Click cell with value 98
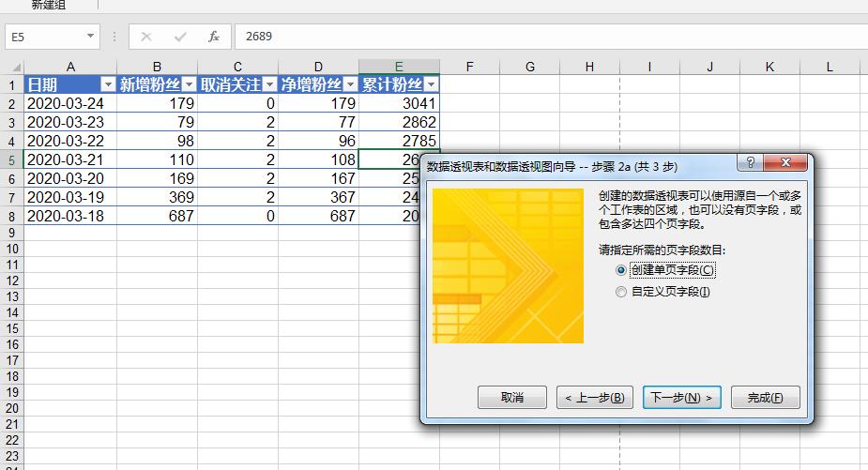The image size is (868, 470). 158,141
